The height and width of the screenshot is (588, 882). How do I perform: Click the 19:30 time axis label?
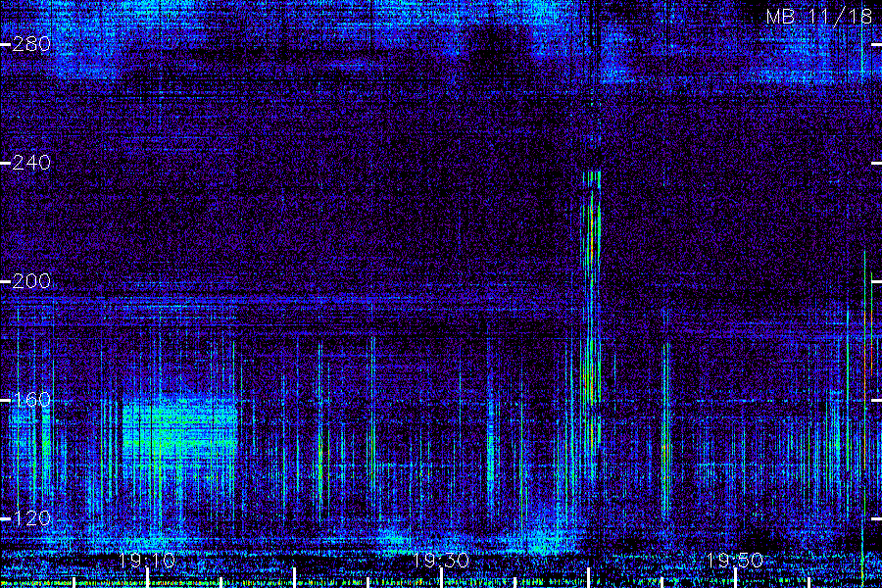440,561
